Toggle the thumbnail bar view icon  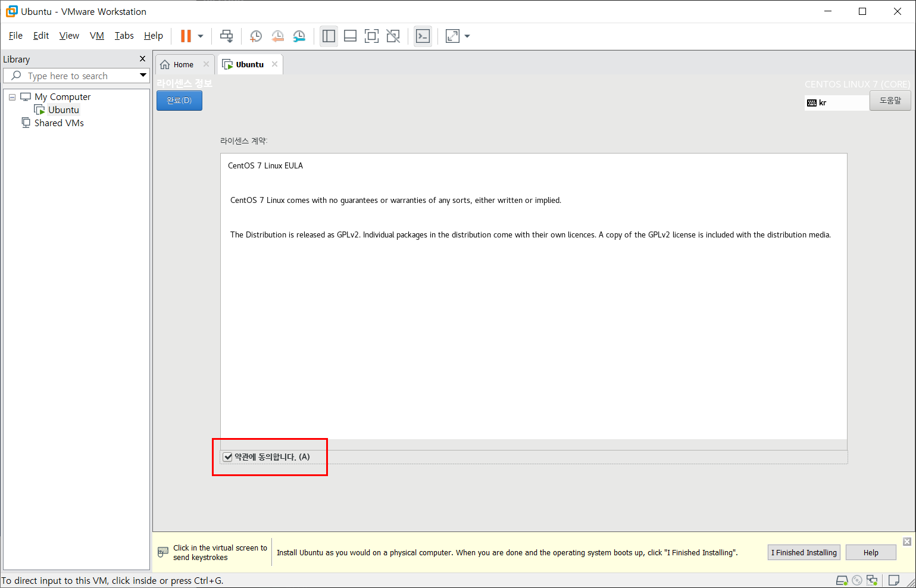pyautogui.click(x=350, y=36)
